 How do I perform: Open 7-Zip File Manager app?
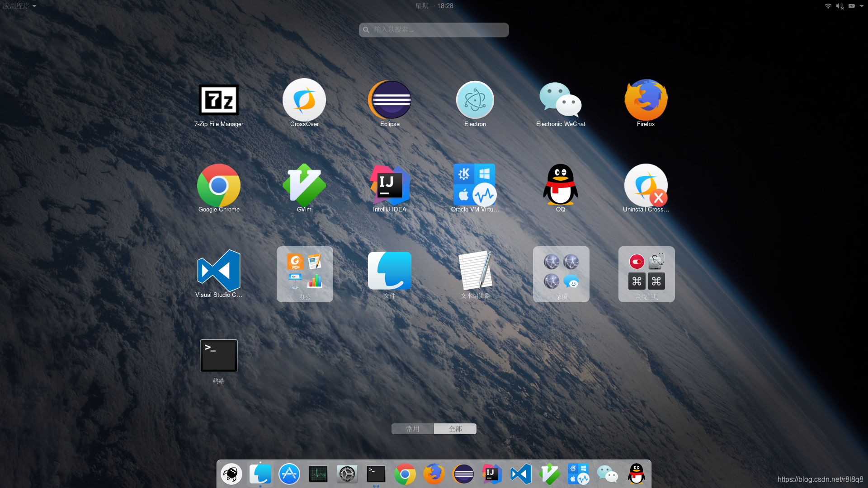click(x=219, y=100)
